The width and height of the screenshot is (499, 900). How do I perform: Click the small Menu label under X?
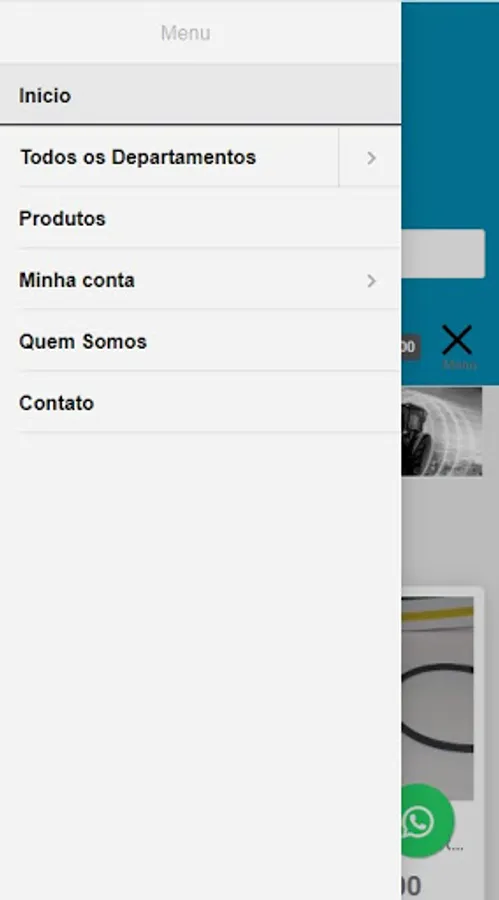pos(459,364)
